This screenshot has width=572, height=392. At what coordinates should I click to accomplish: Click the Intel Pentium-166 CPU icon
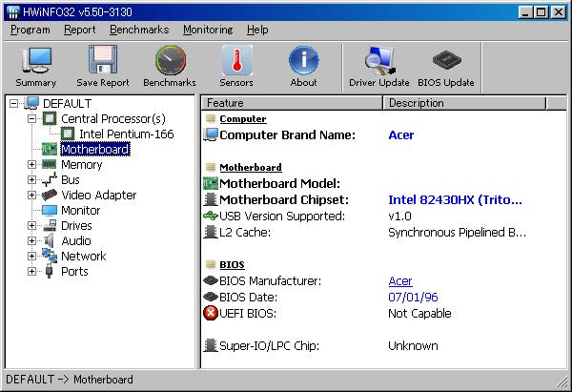[68, 134]
